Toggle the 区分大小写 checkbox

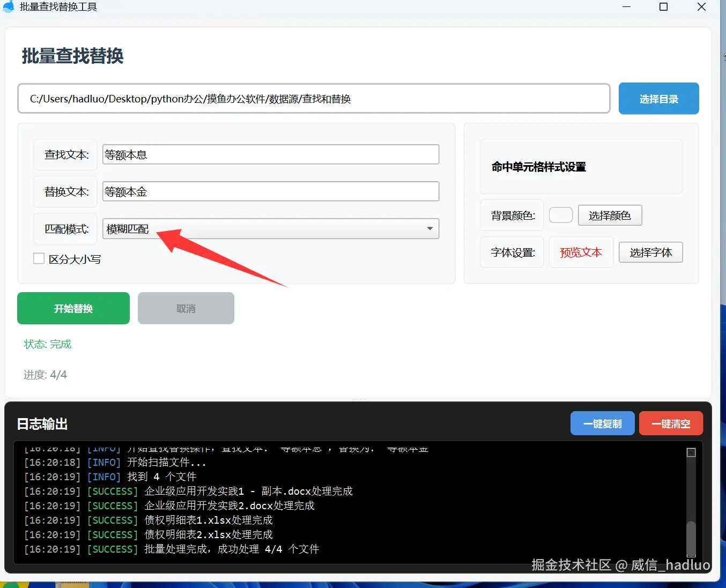pos(39,258)
